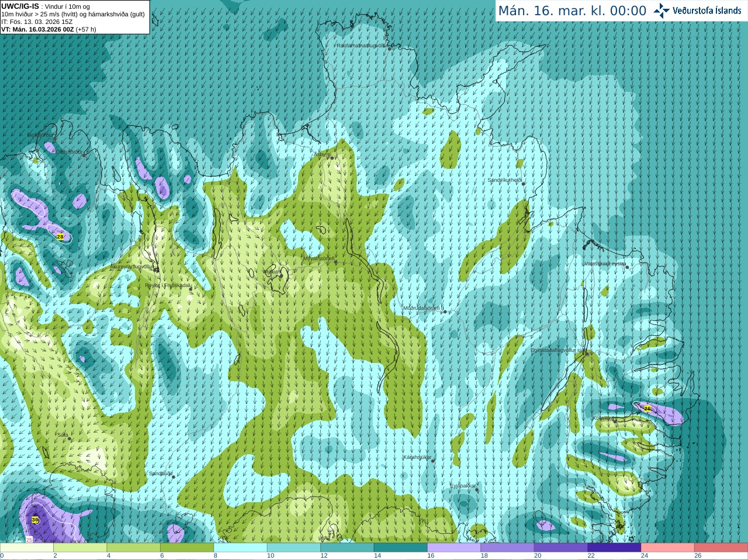Click the Sandvíkurheiði station dot

pyautogui.click(x=523, y=184)
